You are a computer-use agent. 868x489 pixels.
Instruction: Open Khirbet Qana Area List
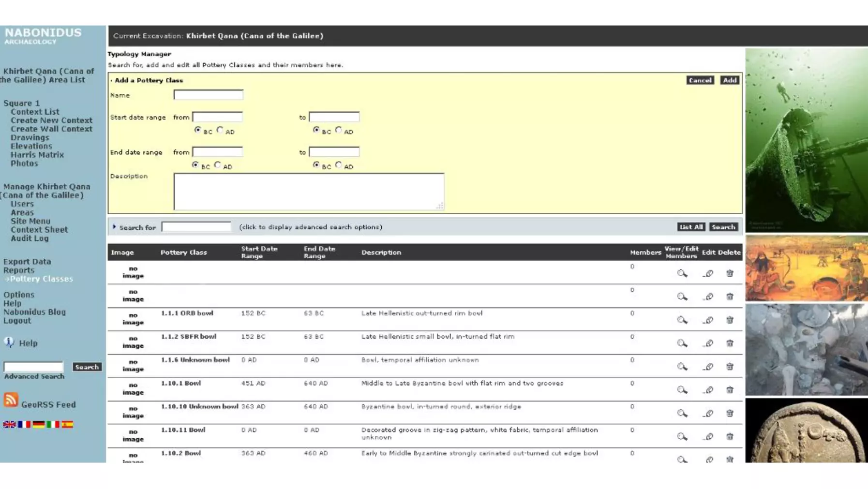(47, 75)
